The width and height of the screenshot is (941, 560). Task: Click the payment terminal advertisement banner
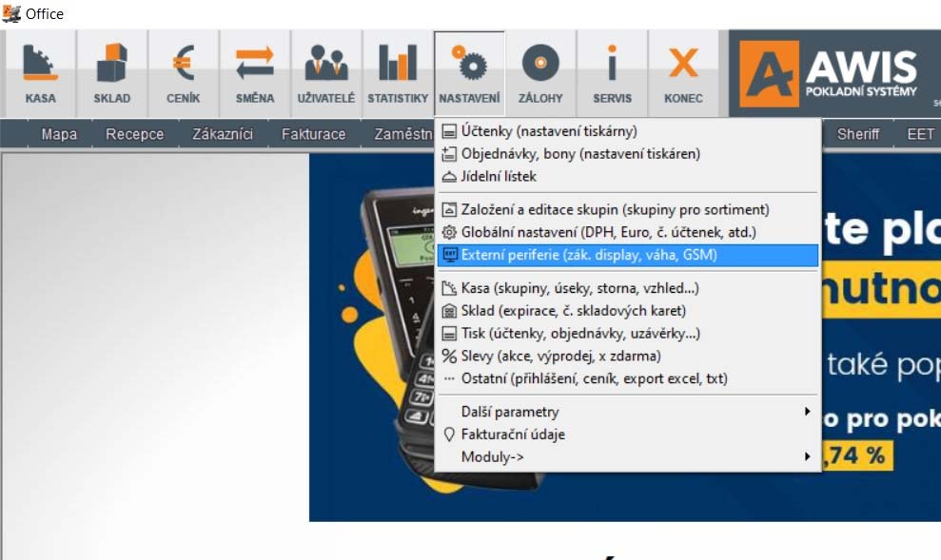click(x=625, y=337)
